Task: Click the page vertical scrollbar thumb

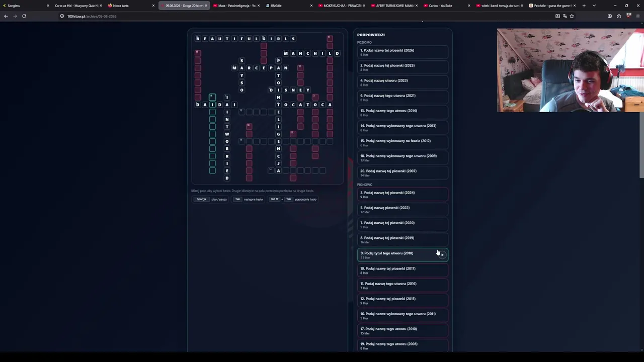Action: (641, 145)
